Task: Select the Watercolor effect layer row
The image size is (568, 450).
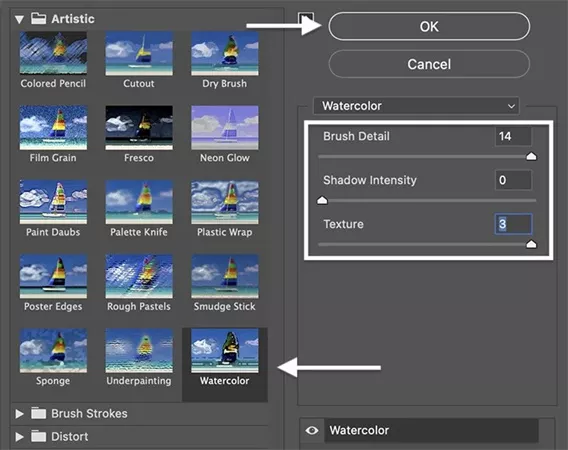Action: click(431, 430)
